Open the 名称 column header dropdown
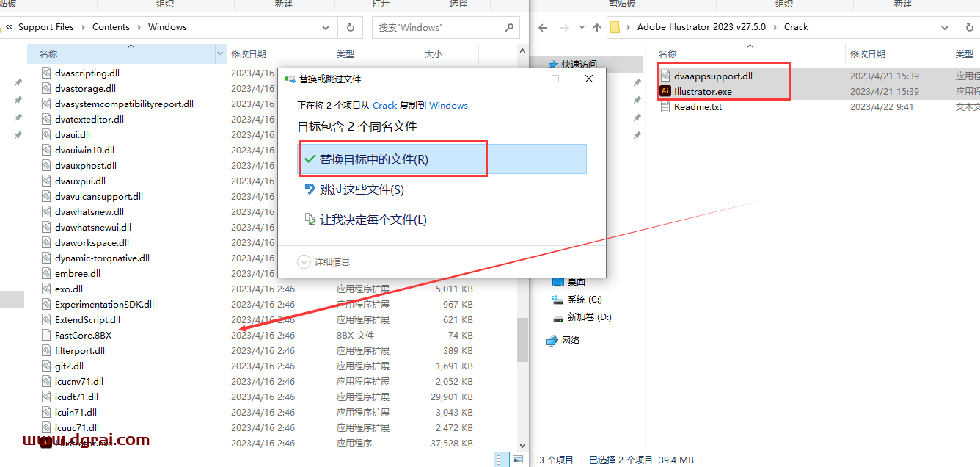980x467 pixels. click(219, 54)
